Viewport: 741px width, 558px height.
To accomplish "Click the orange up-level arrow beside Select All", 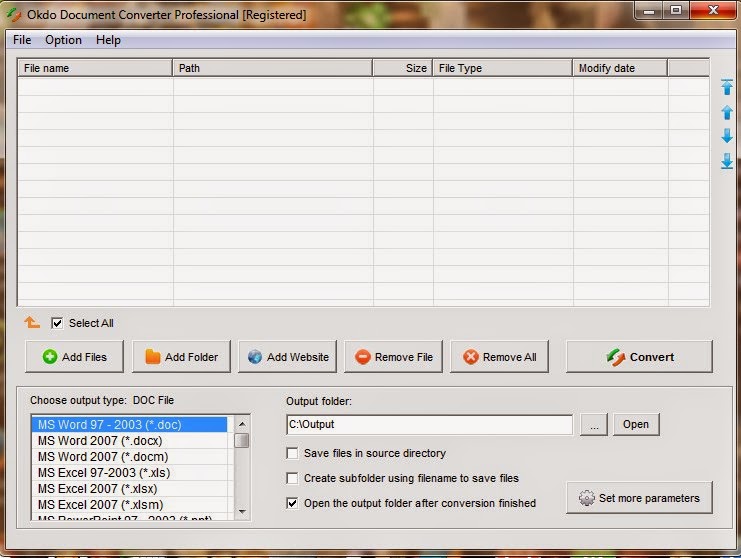I will [x=32, y=322].
